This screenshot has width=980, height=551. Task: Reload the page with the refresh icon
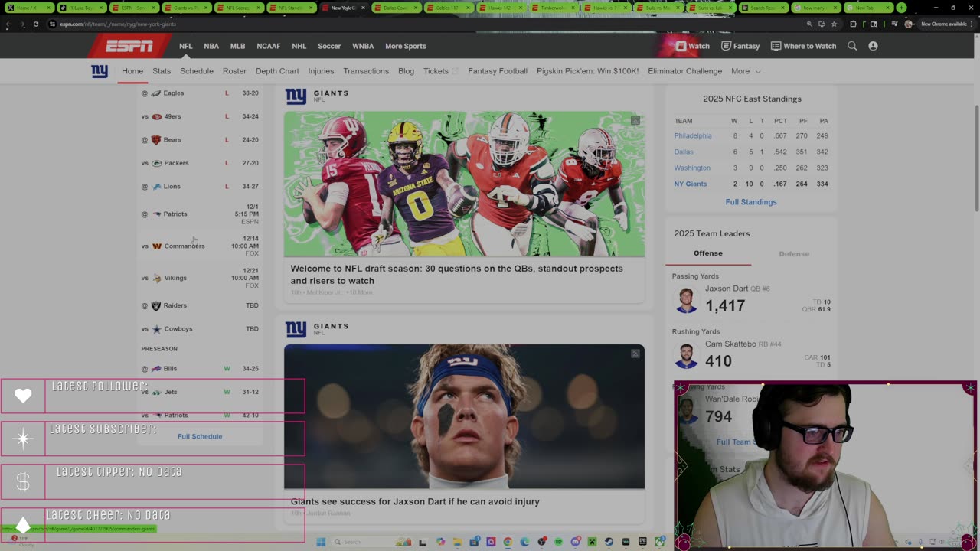35,24
